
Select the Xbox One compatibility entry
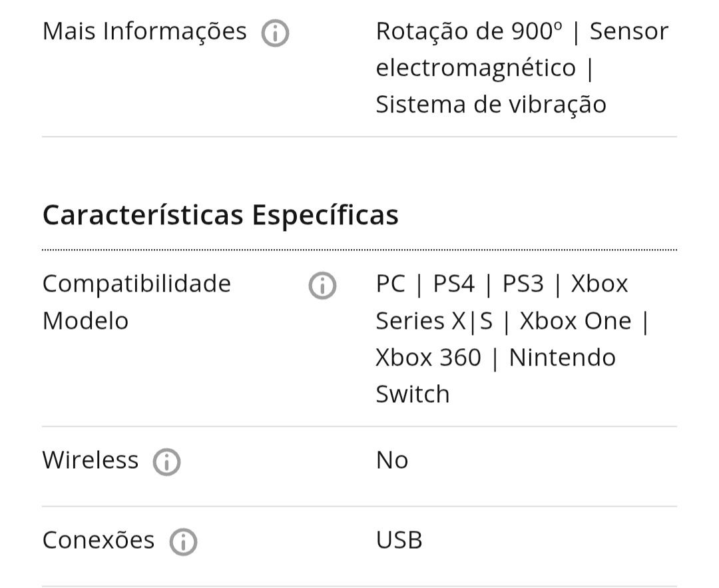click(x=575, y=321)
